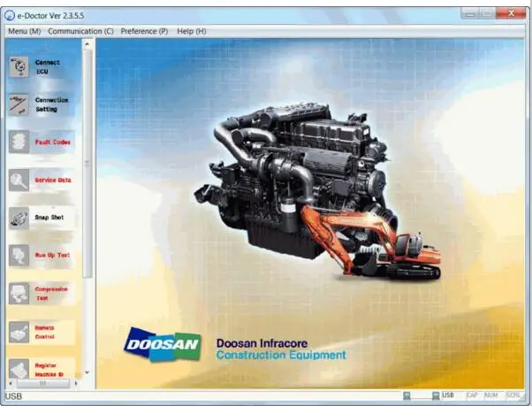532x406 pixels.
Task: Click the sidebar horizontal scroll right arrow
Action: 76,384
